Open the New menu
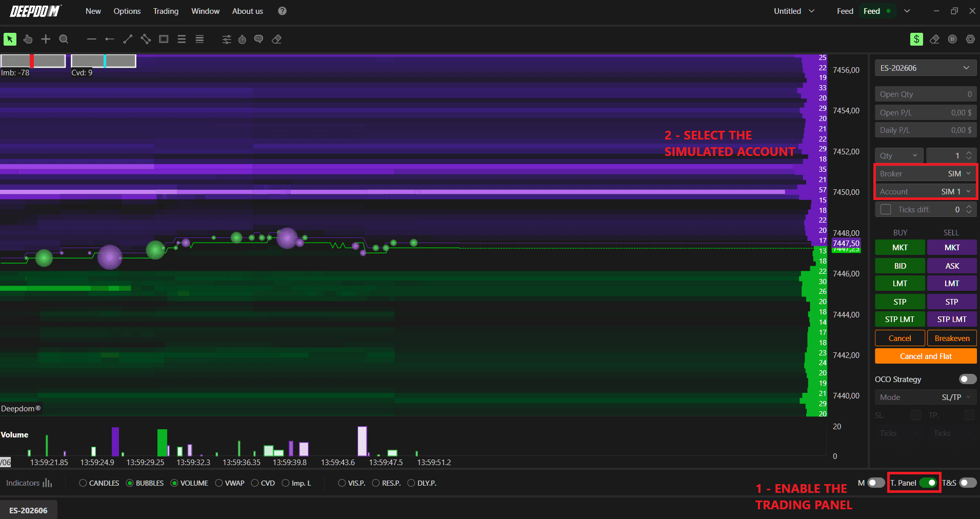980x519 pixels. point(93,11)
